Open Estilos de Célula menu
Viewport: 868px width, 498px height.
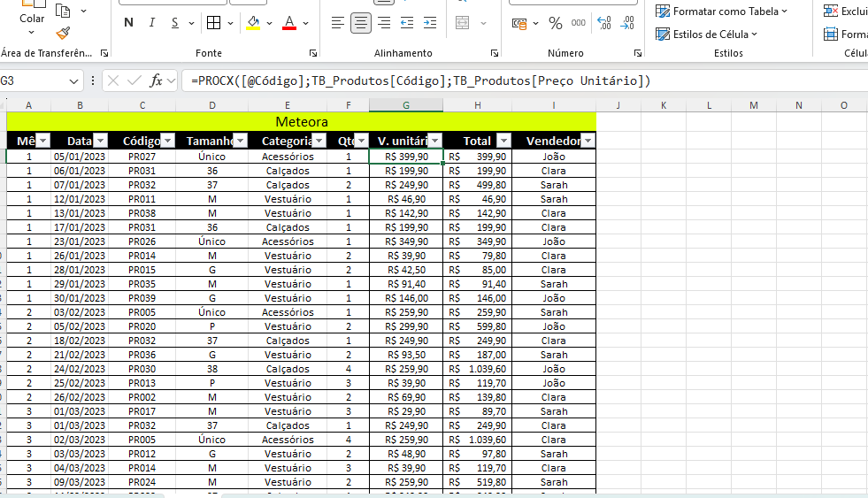pyautogui.click(x=706, y=34)
